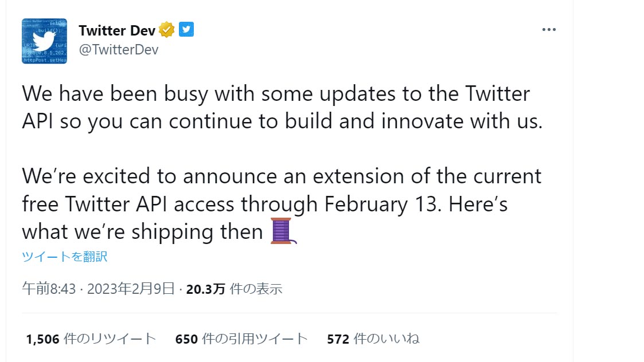Show the 572 件のいいね likes list
This screenshot has width=644, height=362.
373,339
